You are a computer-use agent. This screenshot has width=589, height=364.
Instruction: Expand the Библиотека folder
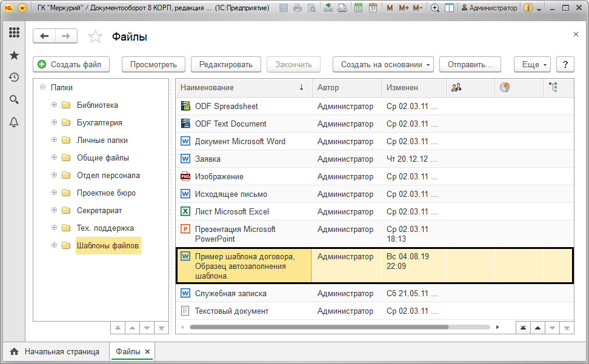(x=54, y=105)
